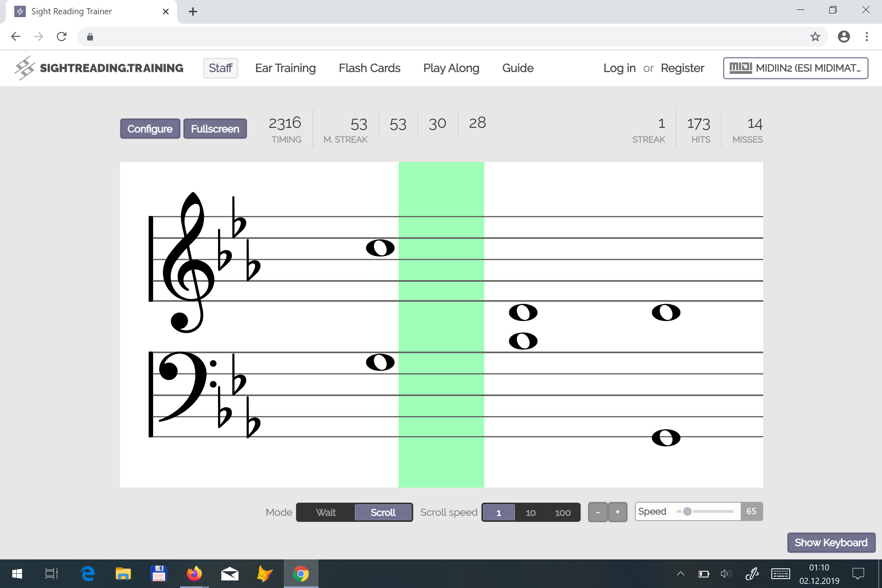Switch mode to Wait
The image size is (882, 588).
[326, 512]
